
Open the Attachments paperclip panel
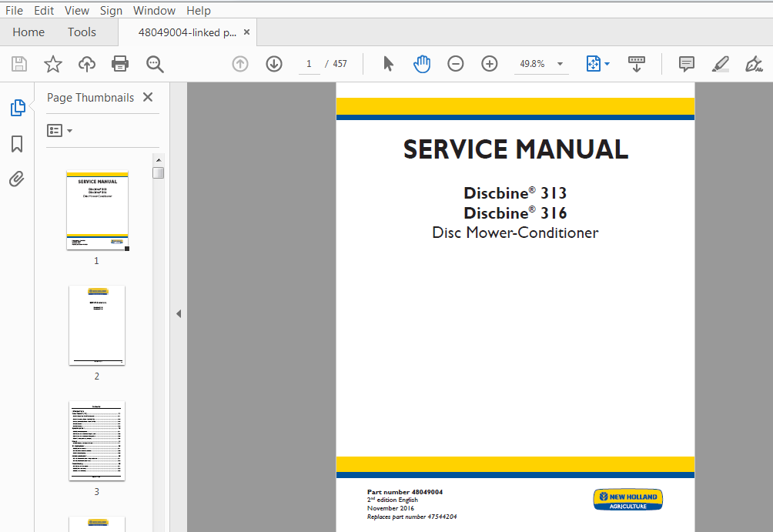point(17,179)
